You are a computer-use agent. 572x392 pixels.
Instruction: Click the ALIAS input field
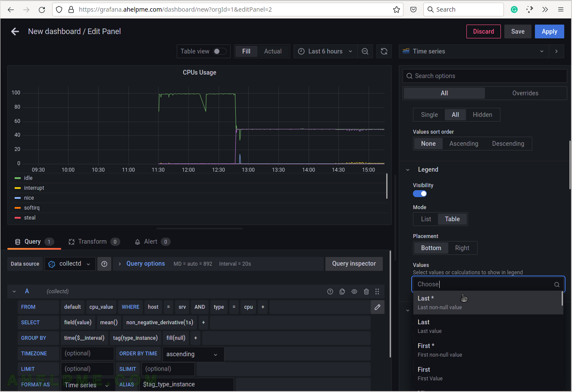[x=187, y=385]
